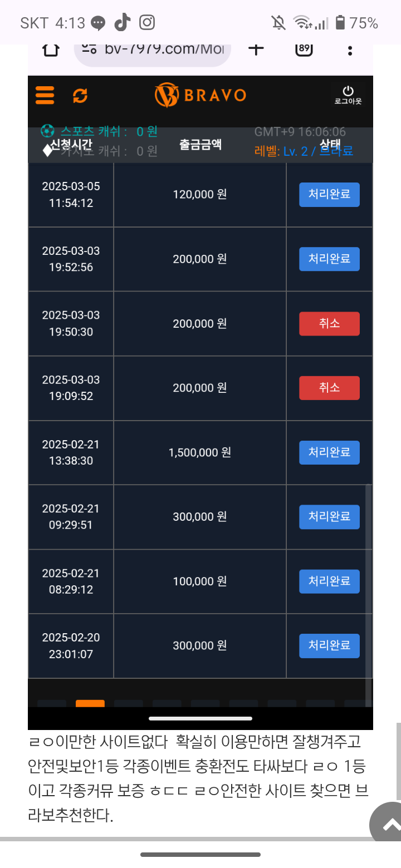Image resolution: width=401 pixels, height=868 pixels.
Task: Tap the 출금금액 column header
Action: click(x=200, y=144)
